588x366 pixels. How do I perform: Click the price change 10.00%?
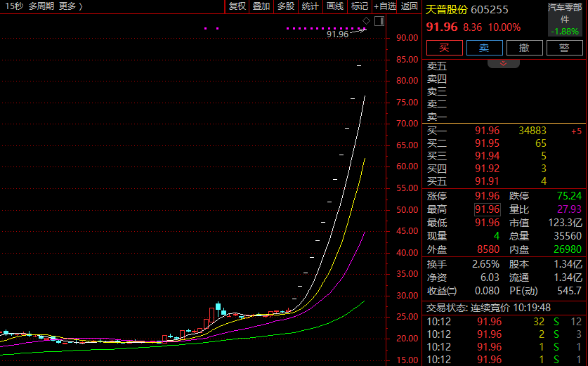pos(504,27)
